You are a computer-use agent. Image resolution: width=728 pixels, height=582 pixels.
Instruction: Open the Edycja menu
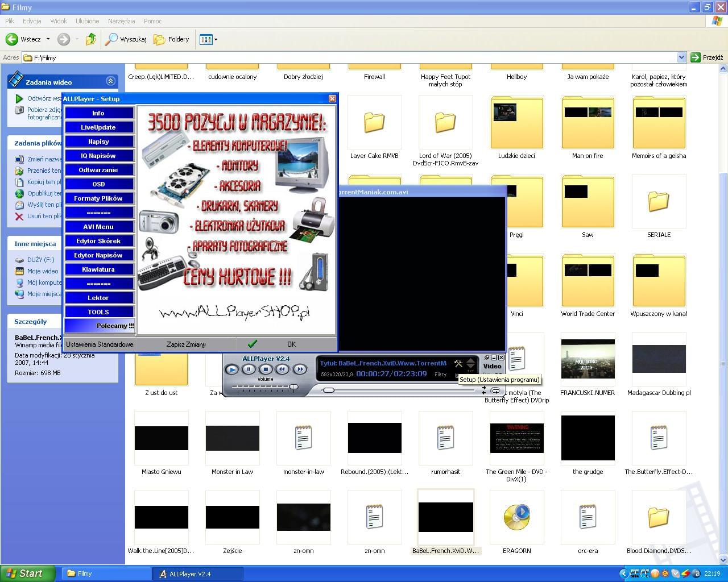tap(32, 21)
